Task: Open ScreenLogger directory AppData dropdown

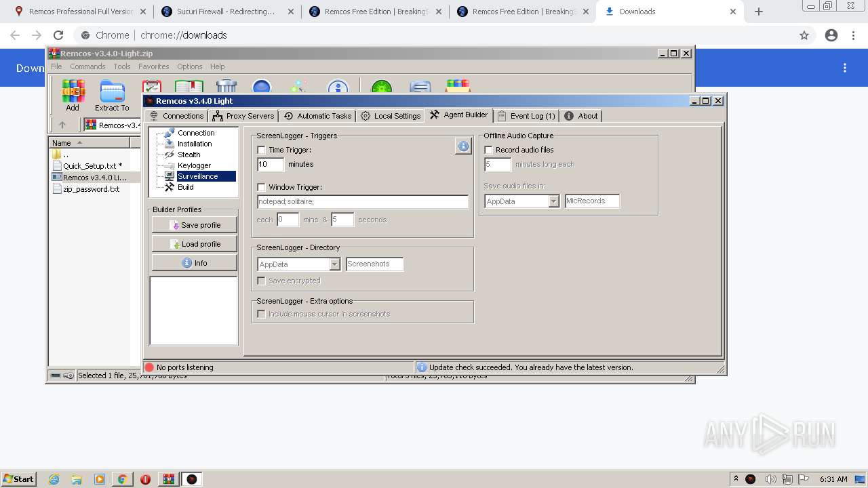Action: tap(335, 264)
